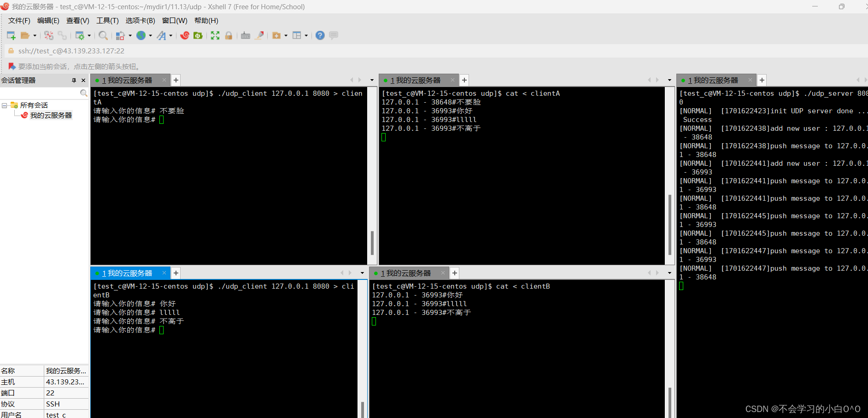Click the Font toolbar icon
This screenshot has width=868, height=418.
pos(161,35)
